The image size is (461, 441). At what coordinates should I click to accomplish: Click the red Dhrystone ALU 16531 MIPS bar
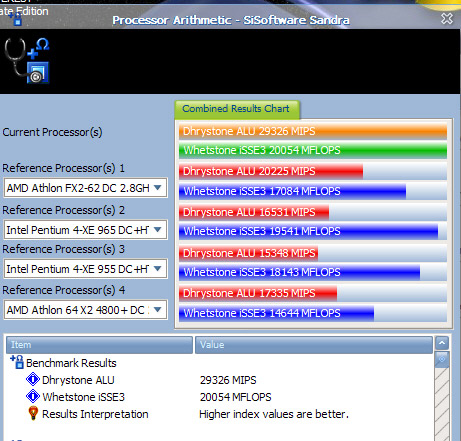254,212
